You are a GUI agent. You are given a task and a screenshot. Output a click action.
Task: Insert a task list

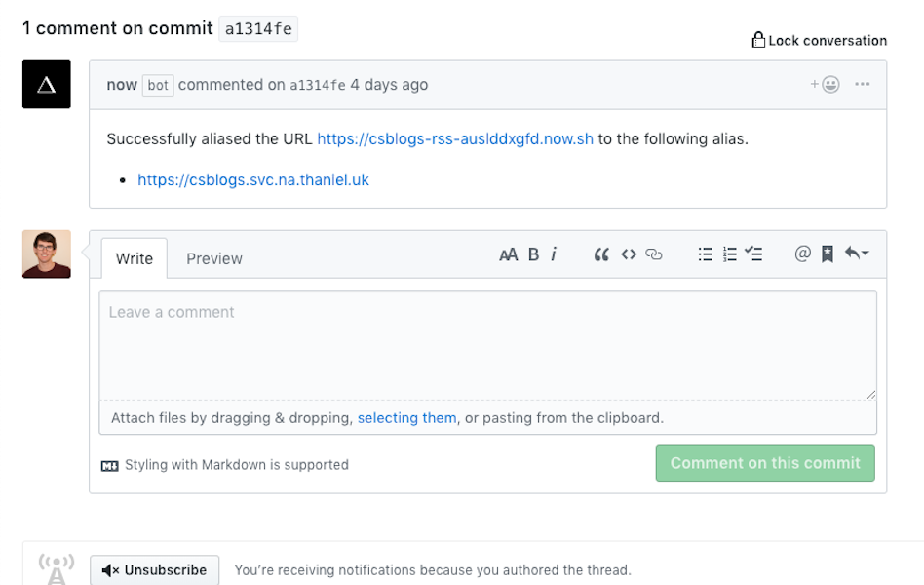753,254
